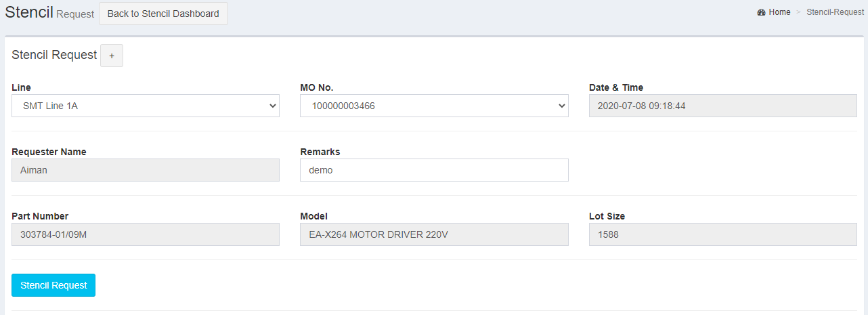Click the Lot Size label
The height and width of the screenshot is (315, 868).
[607, 216]
